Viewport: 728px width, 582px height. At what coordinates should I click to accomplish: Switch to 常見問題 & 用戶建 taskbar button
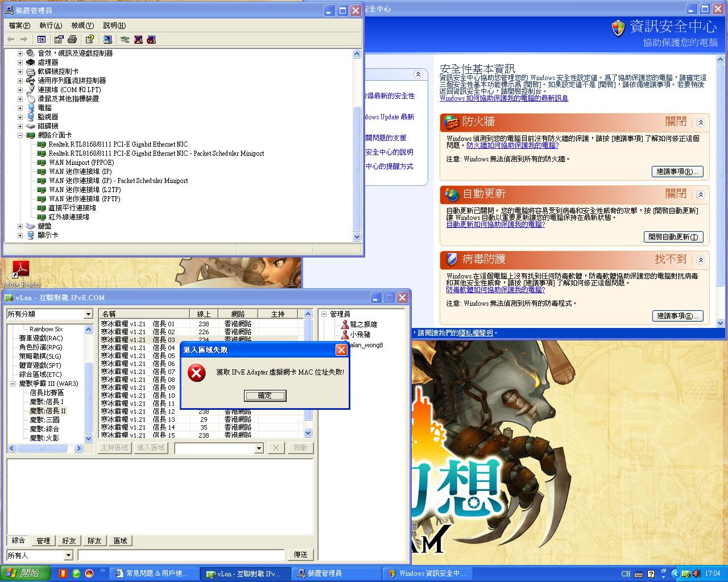click(155, 573)
